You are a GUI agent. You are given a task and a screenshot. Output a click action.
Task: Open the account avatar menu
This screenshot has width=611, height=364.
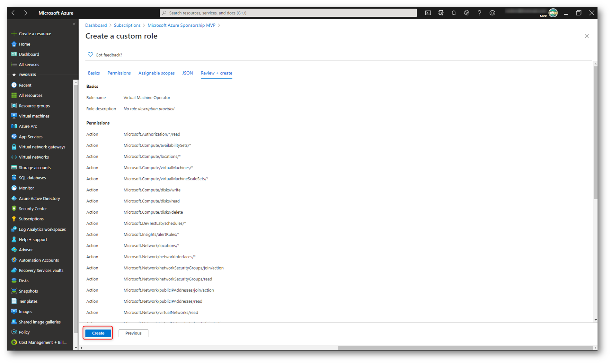point(553,13)
